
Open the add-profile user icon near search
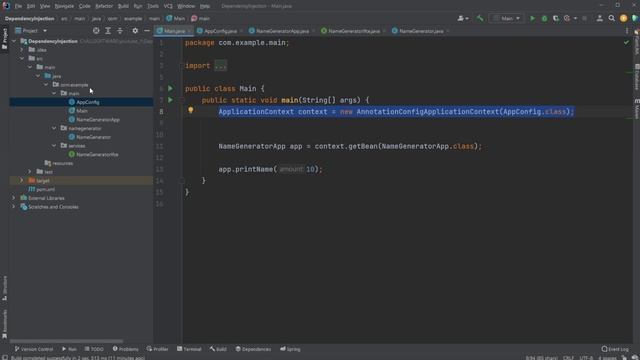(600, 18)
